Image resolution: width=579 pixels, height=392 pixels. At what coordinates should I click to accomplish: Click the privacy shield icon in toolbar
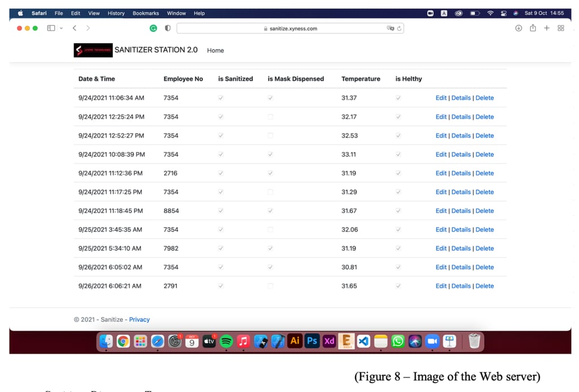coord(167,28)
